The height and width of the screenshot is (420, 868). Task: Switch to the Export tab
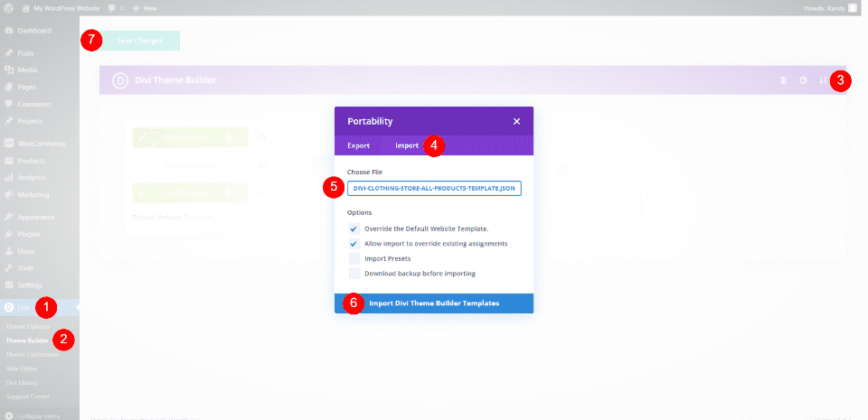(x=359, y=146)
